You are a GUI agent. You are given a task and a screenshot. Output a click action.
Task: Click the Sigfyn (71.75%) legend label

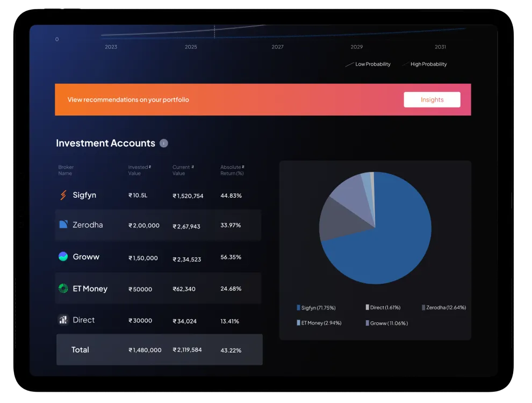[318, 308]
